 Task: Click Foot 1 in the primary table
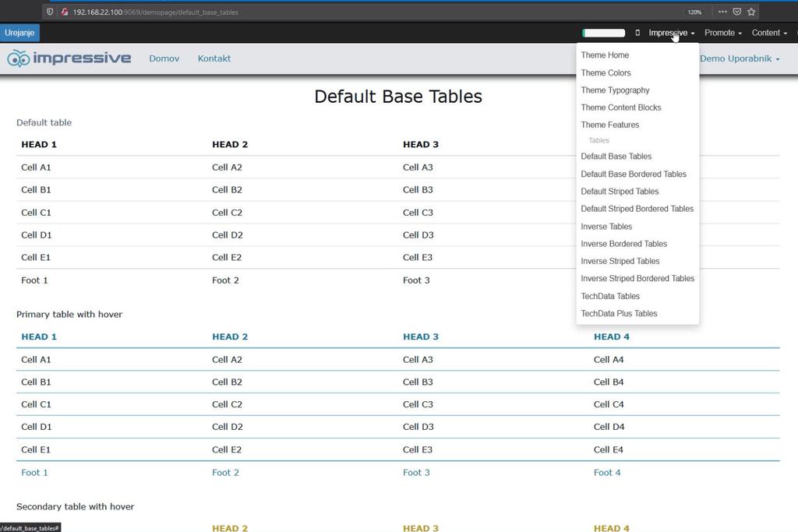(x=34, y=473)
